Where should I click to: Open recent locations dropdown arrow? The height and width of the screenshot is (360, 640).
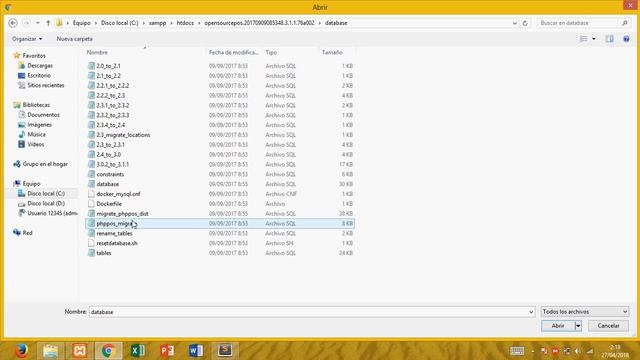coord(38,23)
